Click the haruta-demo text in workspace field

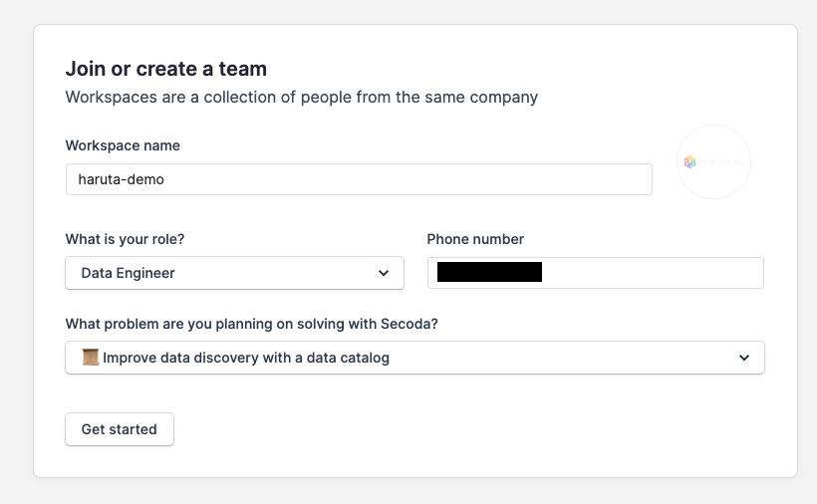coord(121,179)
